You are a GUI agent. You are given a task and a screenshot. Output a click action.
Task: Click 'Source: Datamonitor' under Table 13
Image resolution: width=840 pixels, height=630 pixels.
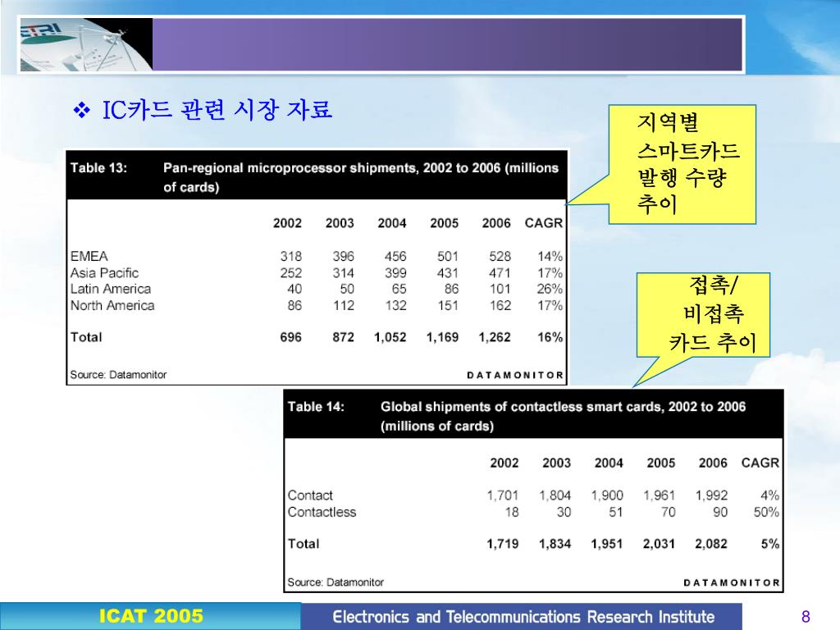[118, 374]
